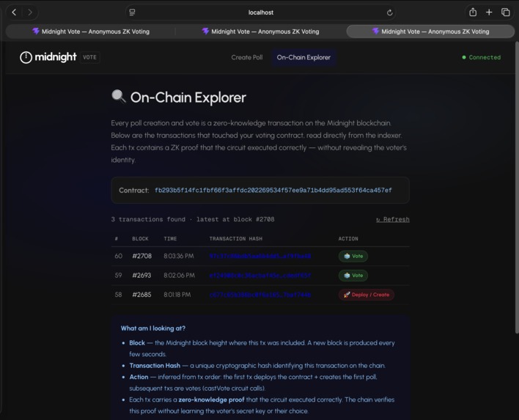Click the contract address hash text
The height and width of the screenshot is (420, 519).
point(273,191)
